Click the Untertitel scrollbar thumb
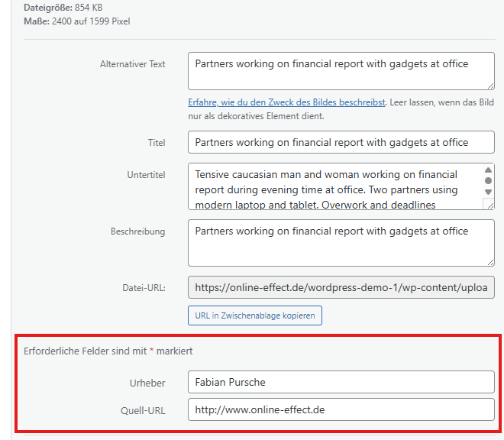Screen dimensions: 504x440 (x=488, y=181)
